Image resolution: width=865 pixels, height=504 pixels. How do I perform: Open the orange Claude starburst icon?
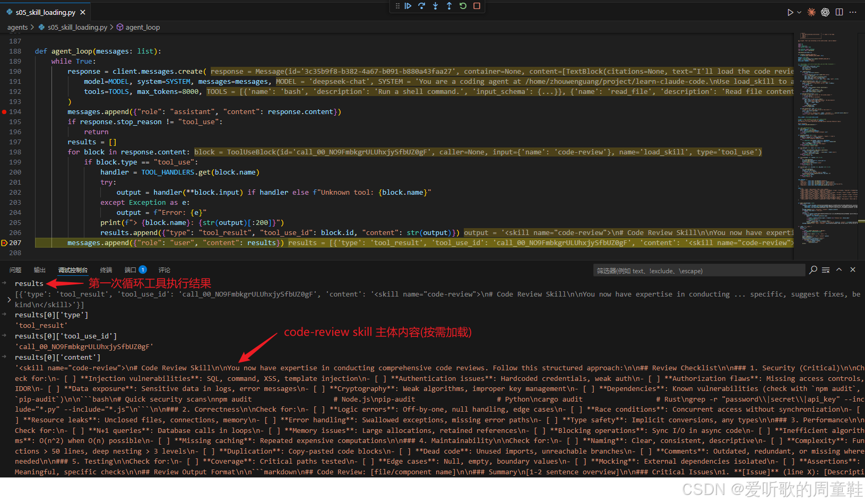point(811,12)
